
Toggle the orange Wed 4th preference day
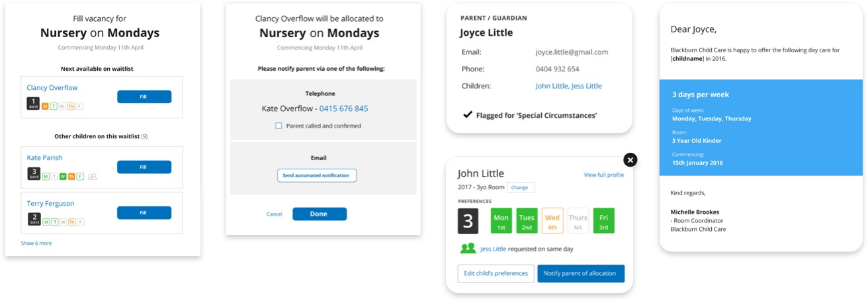(552, 221)
